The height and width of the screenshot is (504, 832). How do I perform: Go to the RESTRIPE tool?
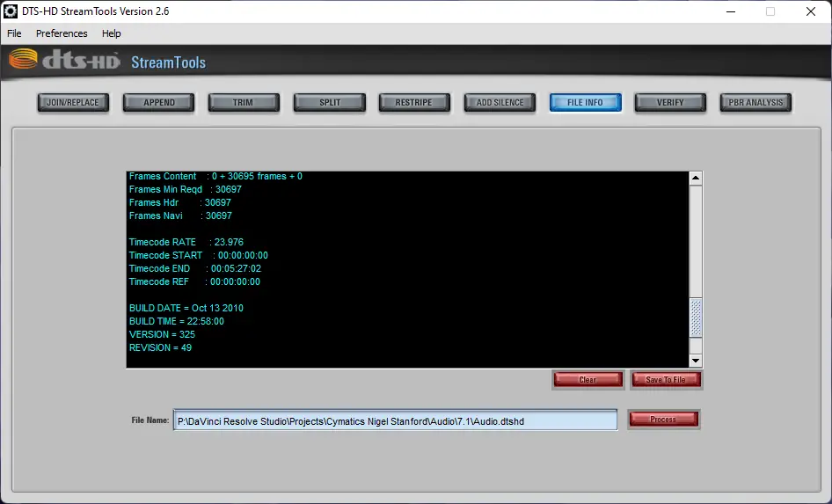coord(414,102)
